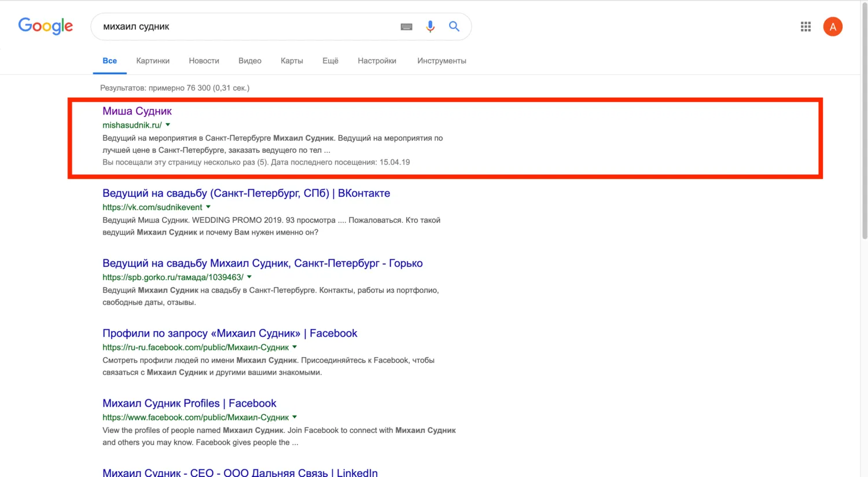Screen dimensions: 868x477
Task: Open the 'Ещё' menu
Action: coord(330,61)
